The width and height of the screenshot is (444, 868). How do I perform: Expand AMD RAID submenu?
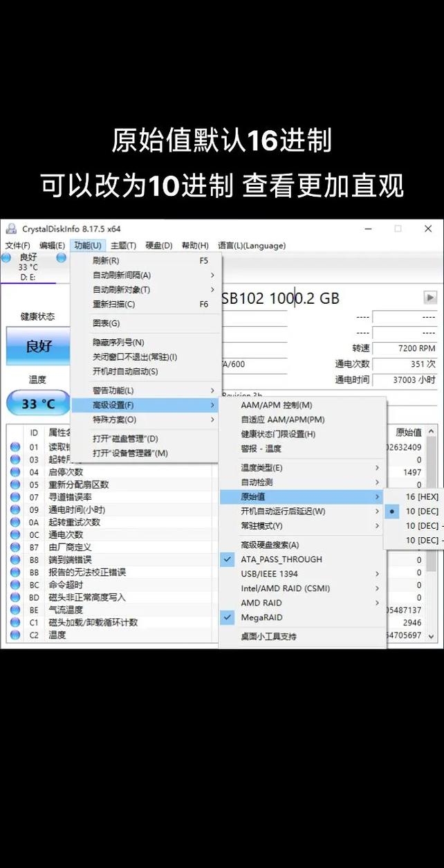coord(302,603)
